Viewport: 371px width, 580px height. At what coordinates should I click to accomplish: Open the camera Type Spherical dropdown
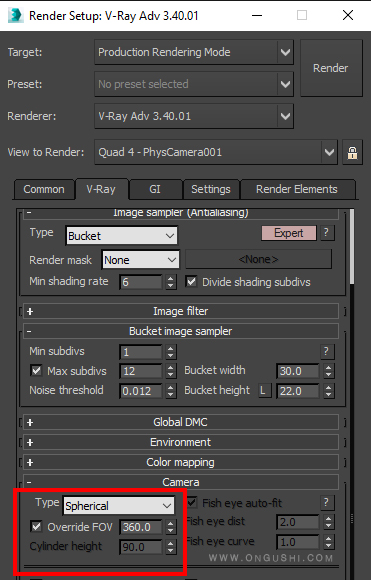119,506
